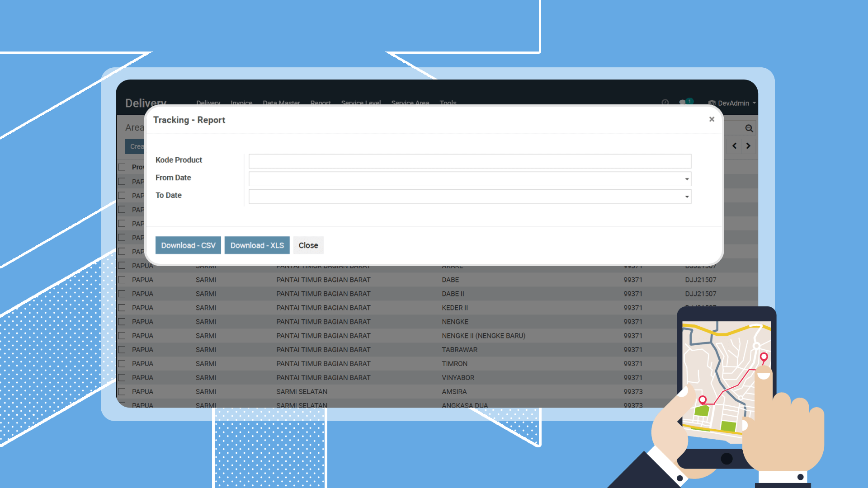The height and width of the screenshot is (488, 868).
Task: Open the Tools menu
Action: coord(448,103)
